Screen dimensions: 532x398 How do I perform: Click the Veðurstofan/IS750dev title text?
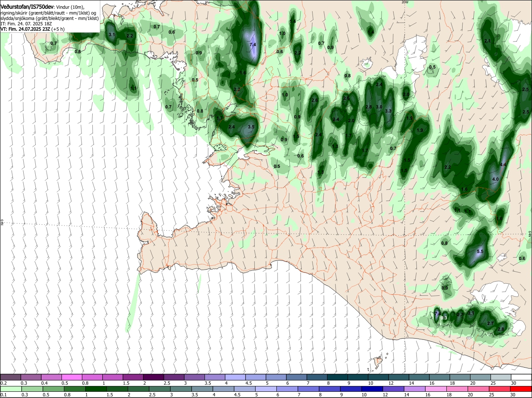[27, 7]
